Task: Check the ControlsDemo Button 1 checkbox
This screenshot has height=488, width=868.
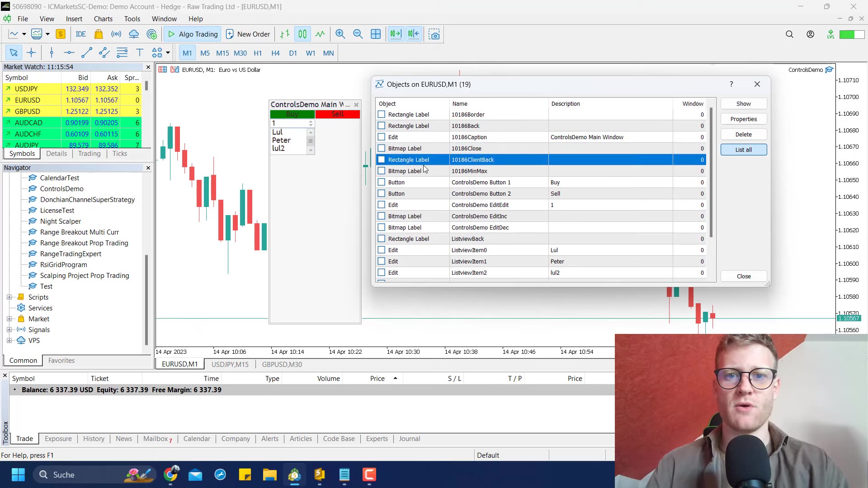Action: pyautogui.click(x=382, y=183)
